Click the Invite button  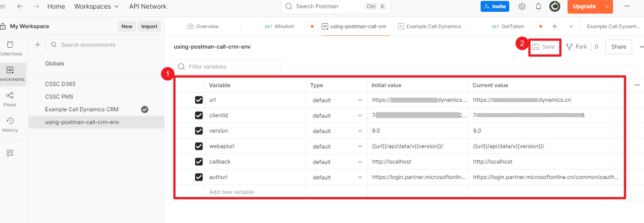tap(495, 6)
